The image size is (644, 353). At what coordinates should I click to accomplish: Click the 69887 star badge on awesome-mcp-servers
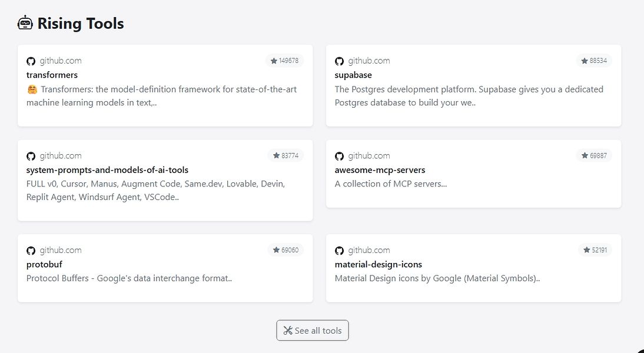[593, 155]
